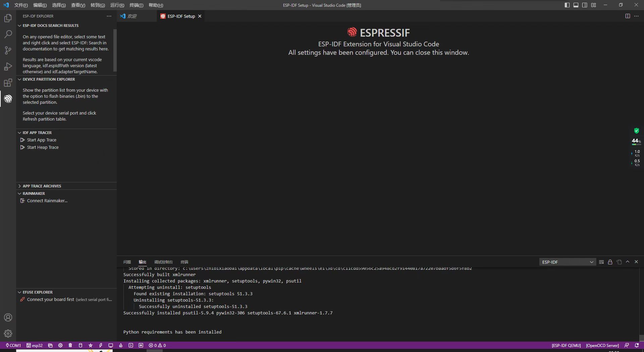Open the 终端(T) menu

point(136,5)
